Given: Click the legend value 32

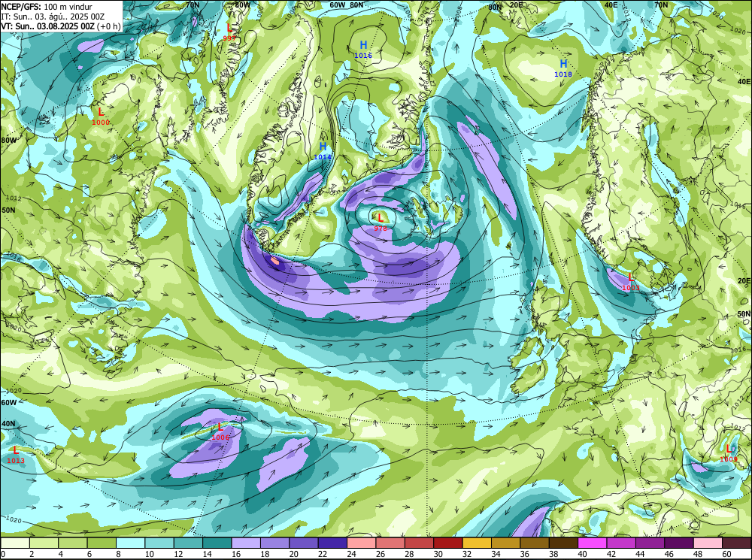Looking at the screenshot, I should coord(468,554).
